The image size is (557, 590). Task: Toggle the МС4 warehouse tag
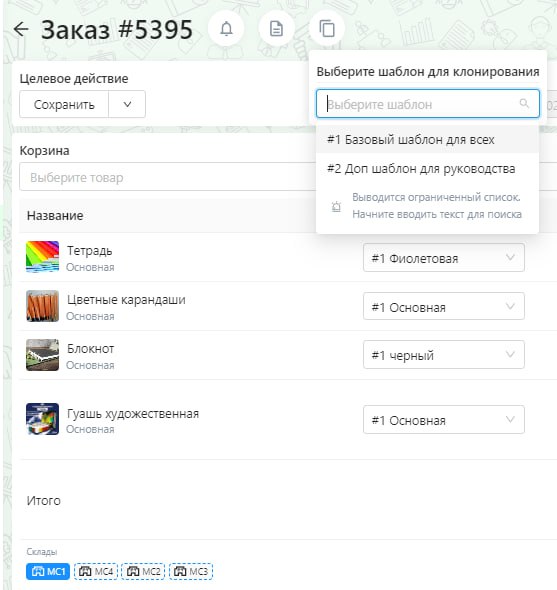[x=96, y=571]
